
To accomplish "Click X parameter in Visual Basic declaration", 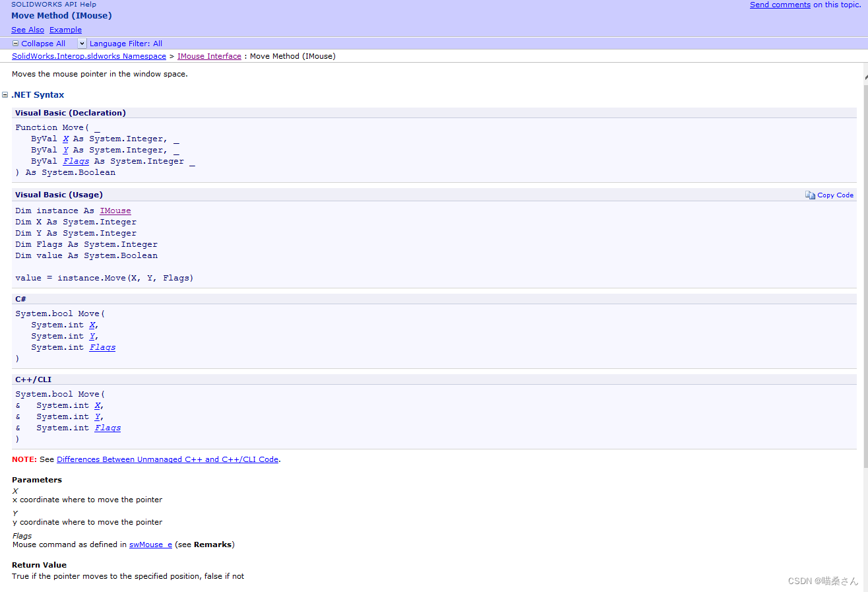I will click(x=65, y=139).
